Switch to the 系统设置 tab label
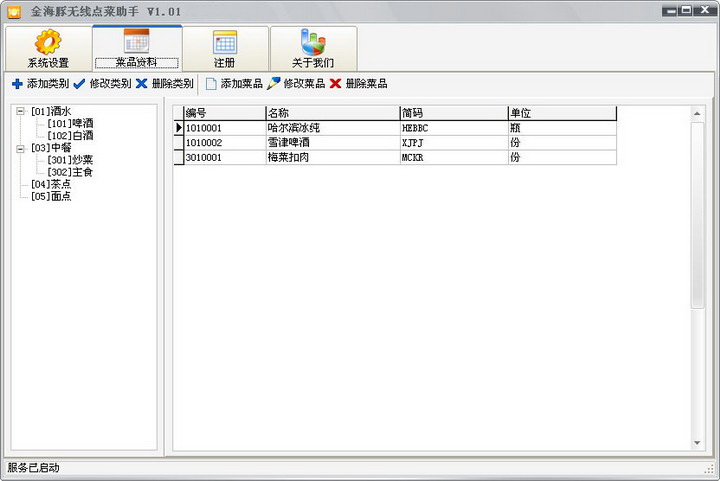This screenshot has height=481, width=720. (x=48, y=63)
